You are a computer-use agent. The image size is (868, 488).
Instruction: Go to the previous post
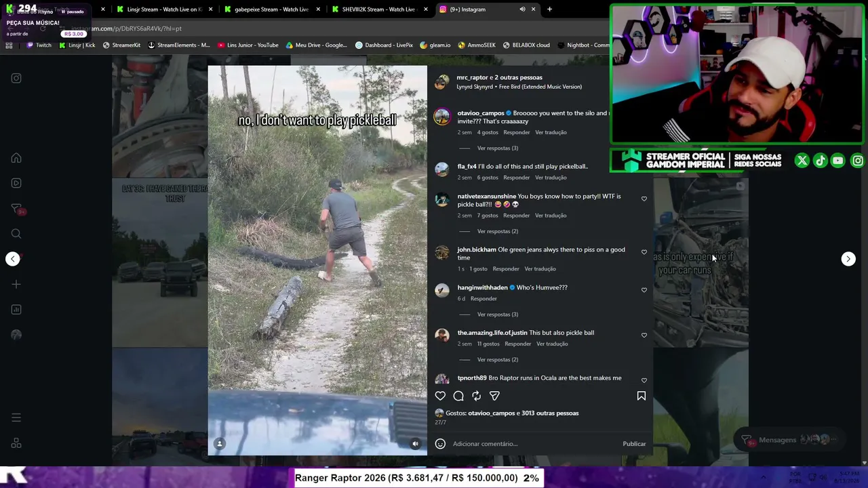tap(13, 259)
